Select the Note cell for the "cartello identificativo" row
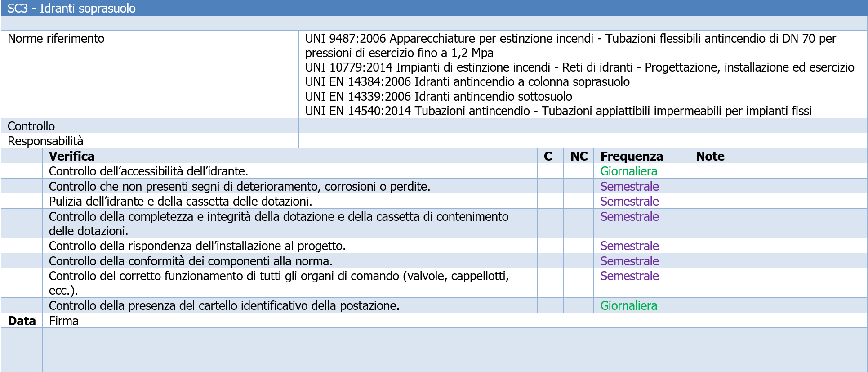The image size is (868, 372). [777, 305]
